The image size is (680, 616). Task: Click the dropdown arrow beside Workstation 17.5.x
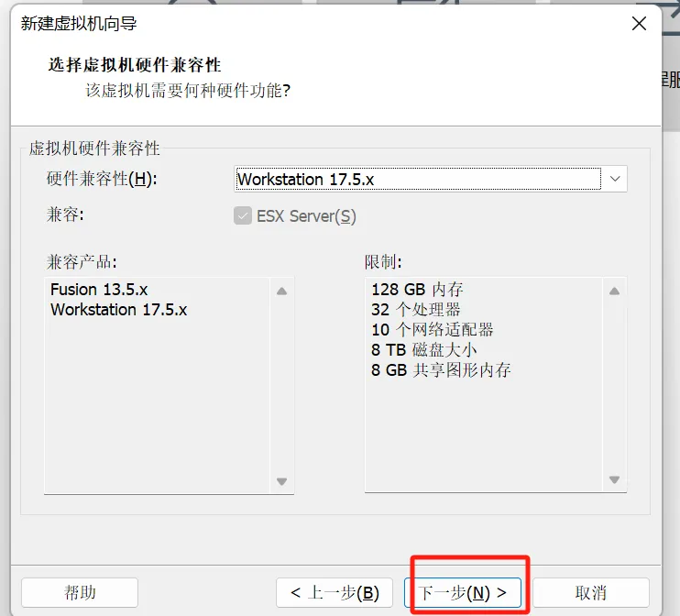[615, 179]
